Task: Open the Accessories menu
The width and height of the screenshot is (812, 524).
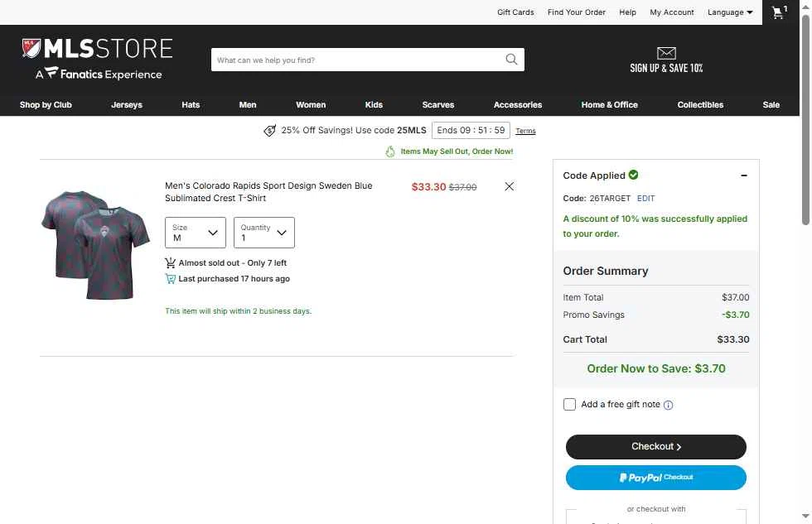Action: pos(518,104)
